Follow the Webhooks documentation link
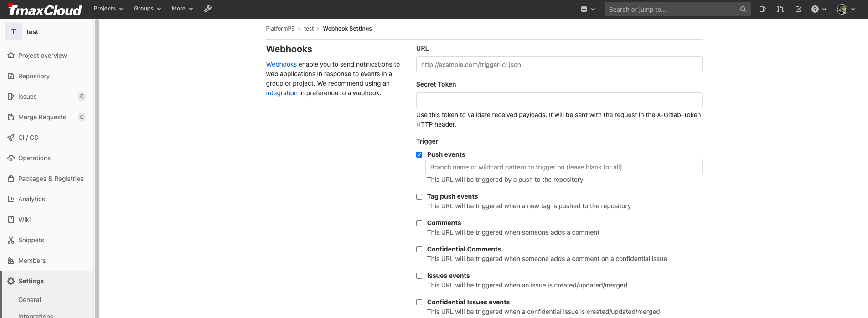 (x=281, y=64)
